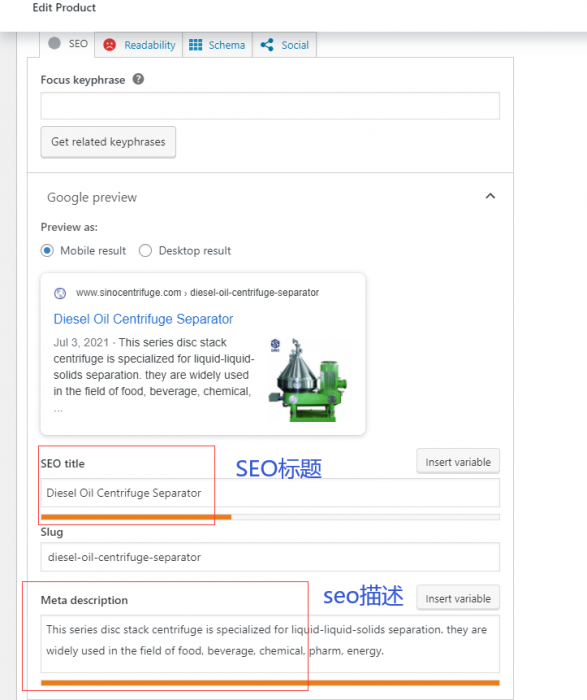Screen dimensions: 587x700
Task: Click the Google preview heading
Action: (92, 197)
